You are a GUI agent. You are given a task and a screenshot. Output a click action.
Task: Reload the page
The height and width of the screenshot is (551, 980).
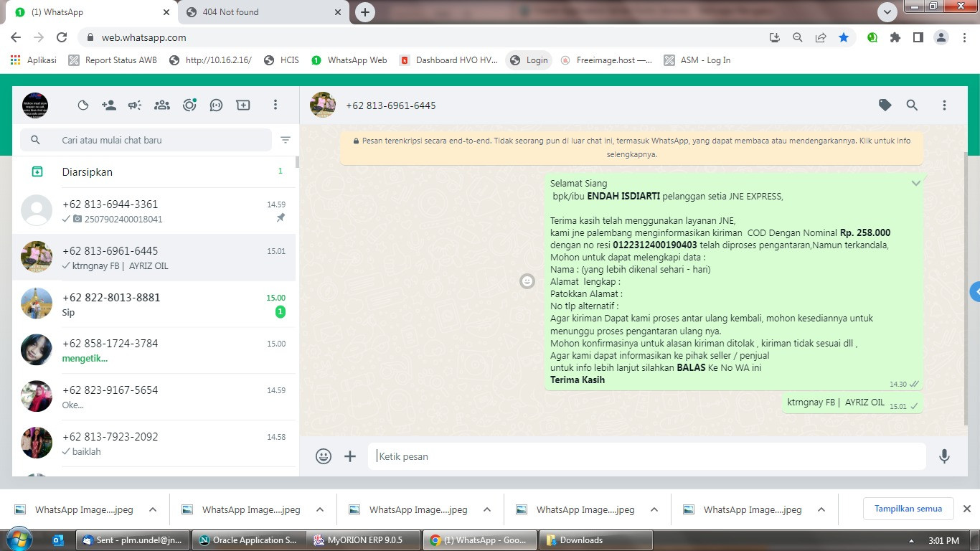pos(62,37)
